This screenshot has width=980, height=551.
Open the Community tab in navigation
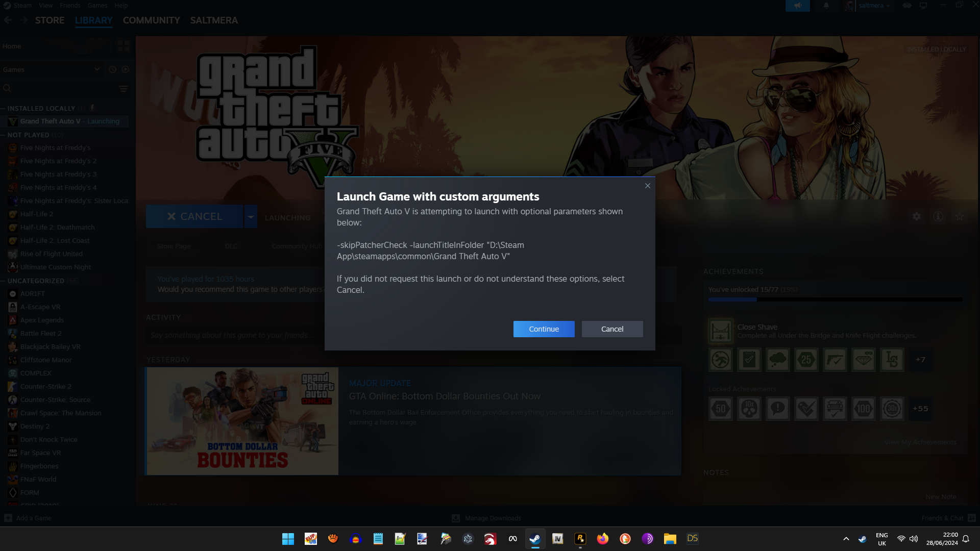151,20
